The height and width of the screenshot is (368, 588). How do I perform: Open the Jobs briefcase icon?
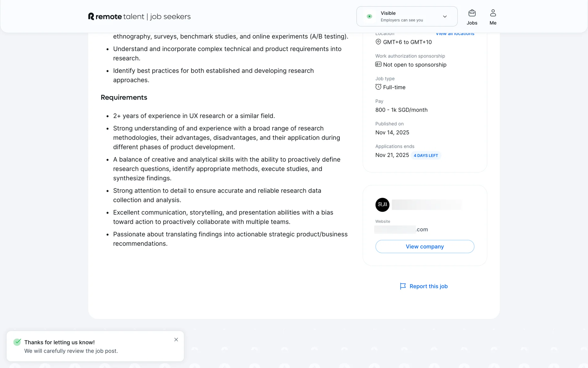[x=472, y=13]
